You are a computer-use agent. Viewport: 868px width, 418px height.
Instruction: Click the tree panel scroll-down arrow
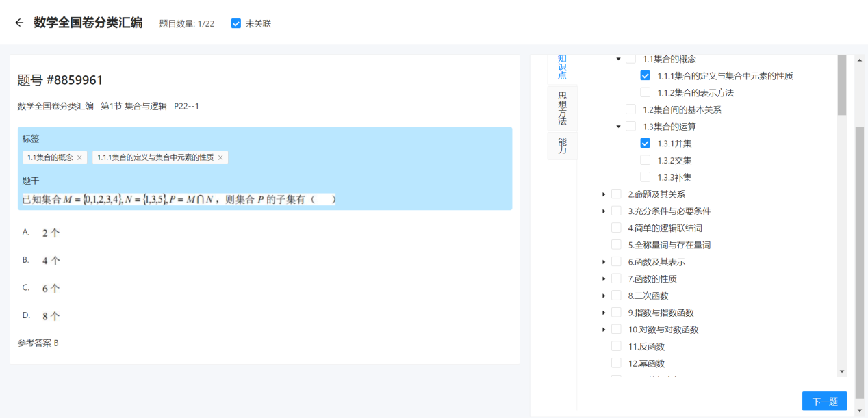point(842,371)
